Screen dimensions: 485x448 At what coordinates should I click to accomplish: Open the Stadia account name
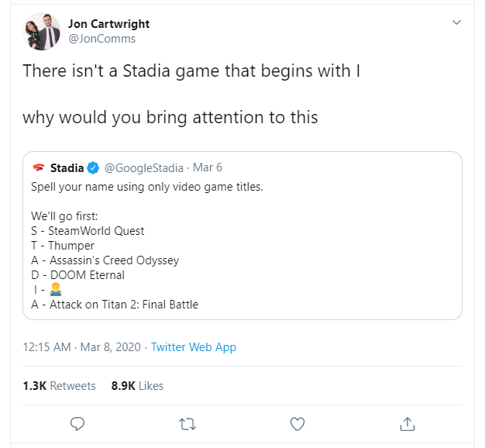pyautogui.click(x=67, y=167)
